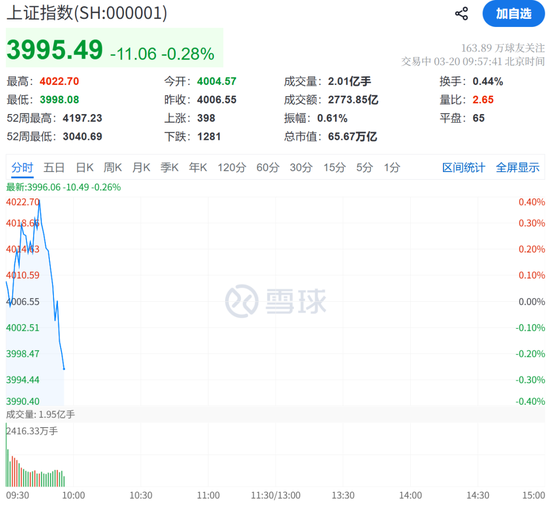The width and height of the screenshot is (550, 508).
Task: Click the 雪球 watermark logo icon
Action: (242, 301)
